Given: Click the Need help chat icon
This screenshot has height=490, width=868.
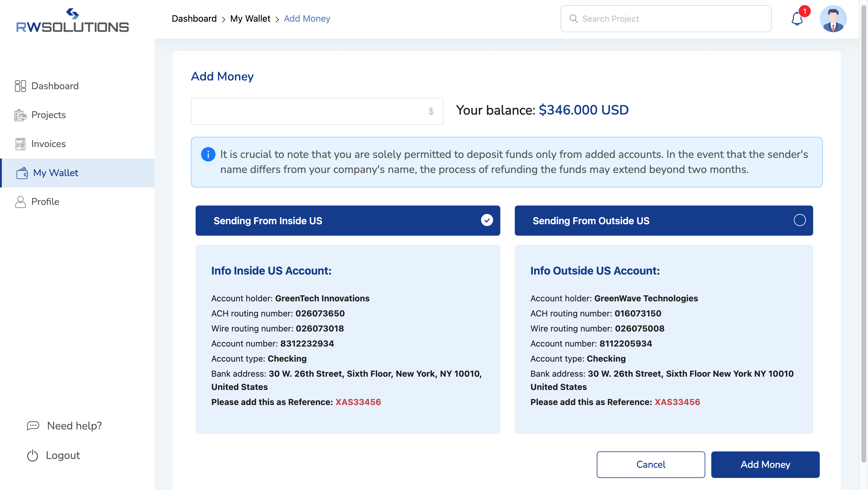Looking at the screenshot, I should tap(33, 426).
